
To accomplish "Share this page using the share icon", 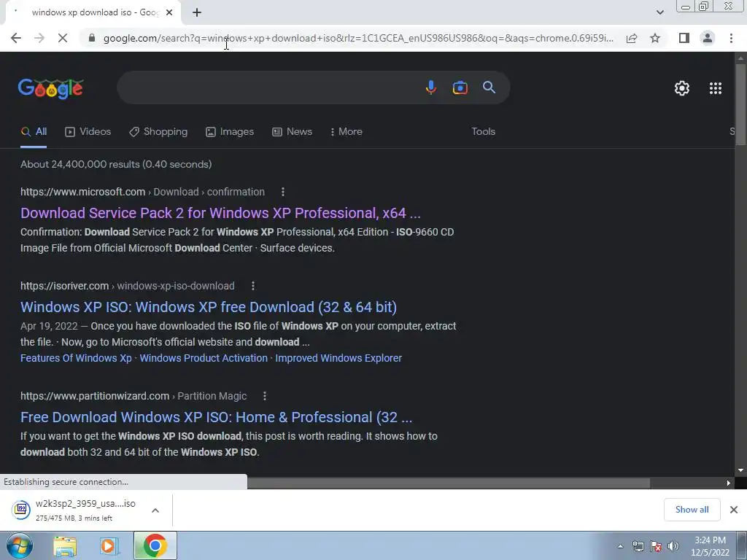I will [632, 38].
